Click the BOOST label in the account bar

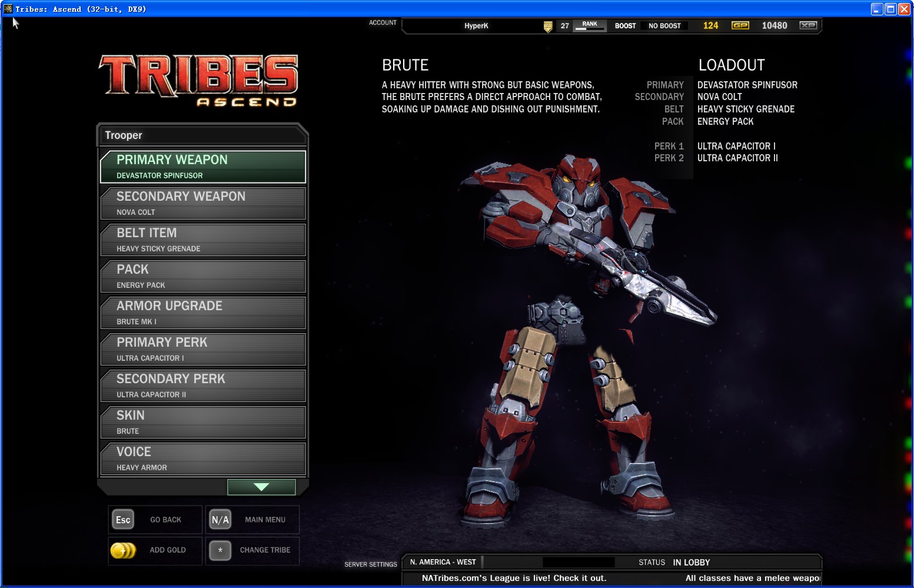tap(625, 26)
